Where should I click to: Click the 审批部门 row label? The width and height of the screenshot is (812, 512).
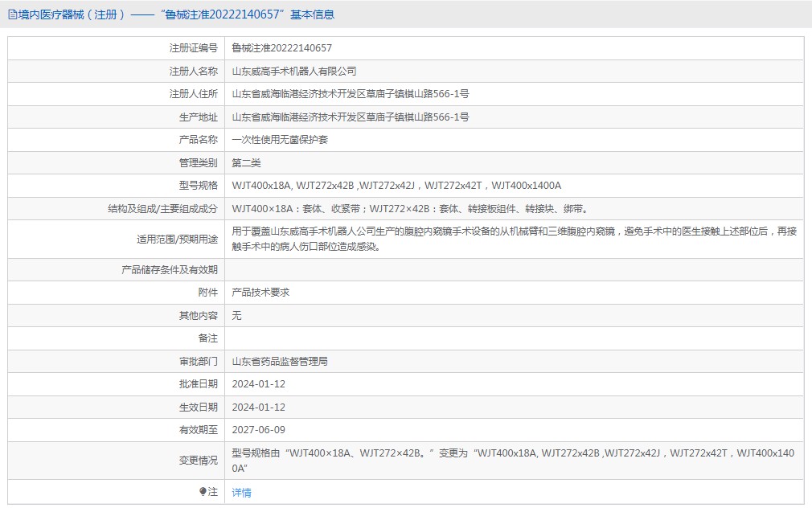199,362
